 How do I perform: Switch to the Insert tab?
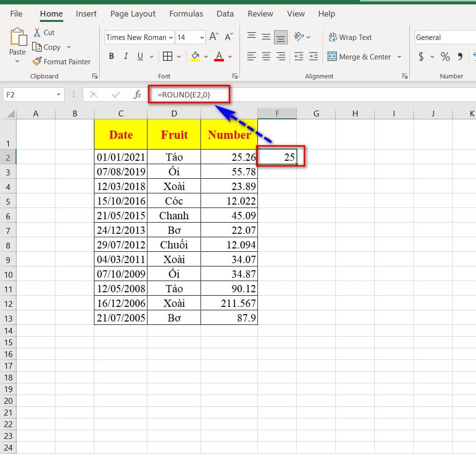coord(86,14)
